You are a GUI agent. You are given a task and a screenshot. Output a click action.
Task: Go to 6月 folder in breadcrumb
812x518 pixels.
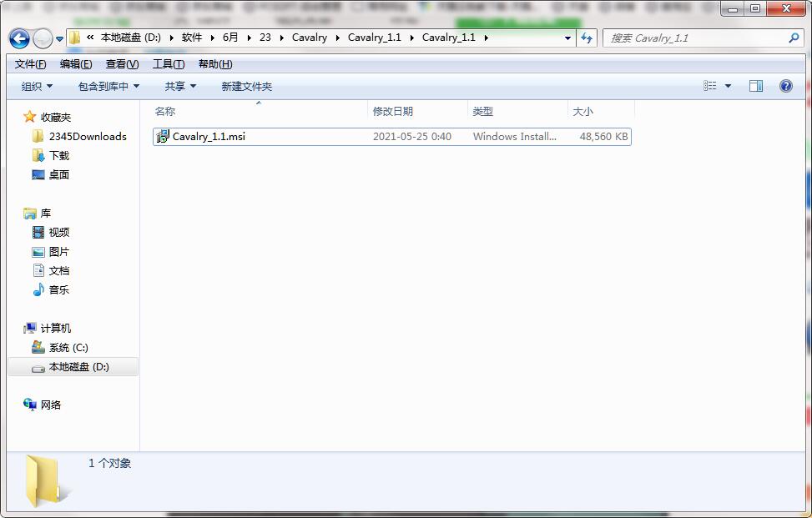click(x=230, y=38)
